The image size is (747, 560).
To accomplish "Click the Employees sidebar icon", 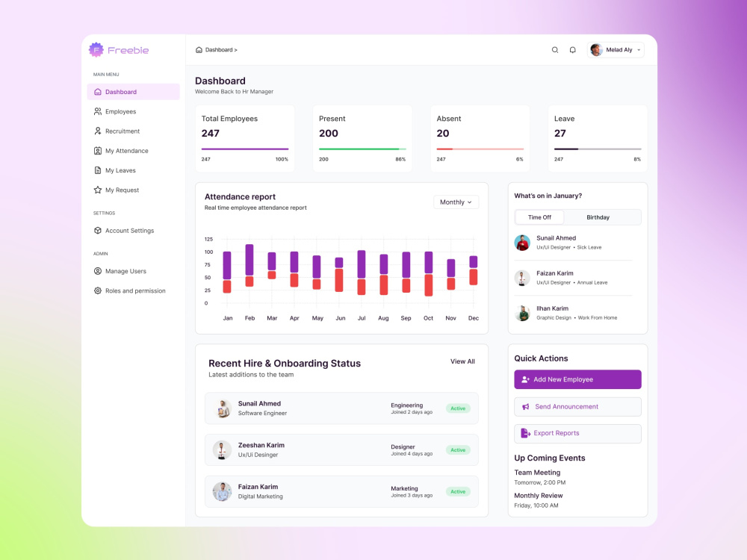I will click(98, 111).
